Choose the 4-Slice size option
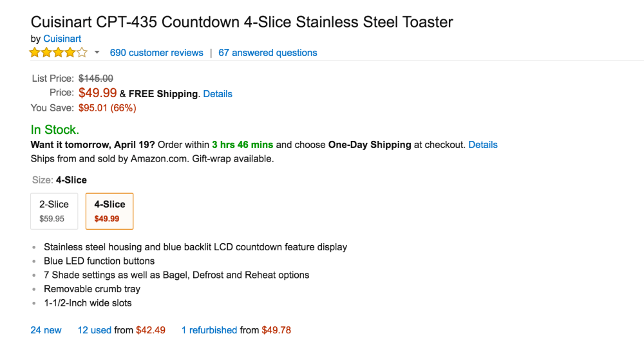This screenshot has width=644, height=343. (x=109, y=211)
